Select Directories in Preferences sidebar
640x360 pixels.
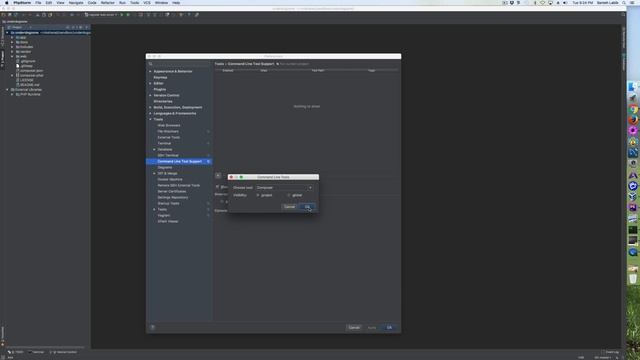163,101
